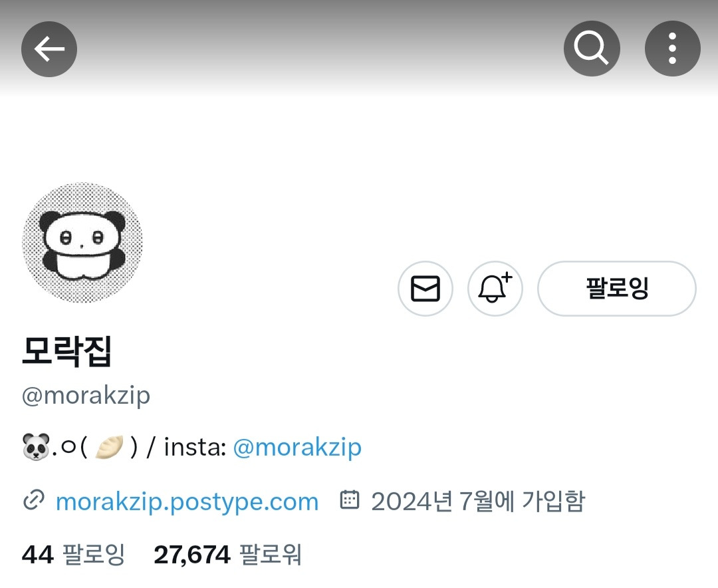Tap the gray @morakzip handle text
This screenshot has height=588, width=718.
pyautogui.click(x=86, y=396)
